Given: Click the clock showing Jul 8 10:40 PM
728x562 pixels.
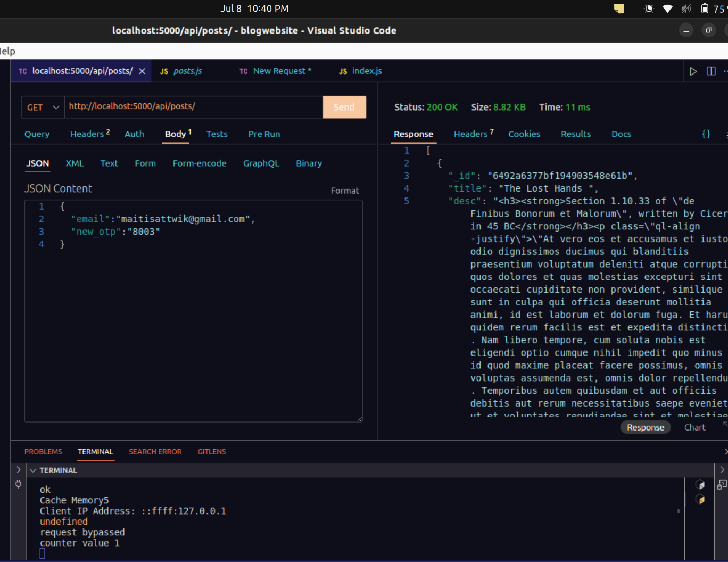Looking at the screenshot, I should tap(255, 9).
